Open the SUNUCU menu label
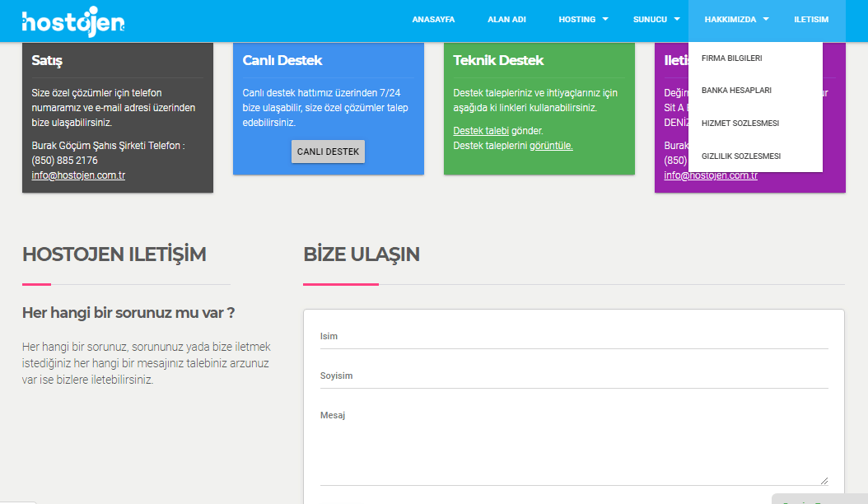The height and width of the screenshot is (504, 868). (x=650, y=20)
